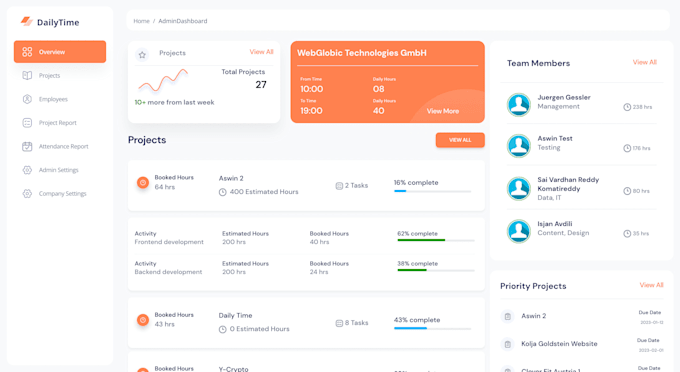Click the Aswin 2 project title in Projects list
Image resolution: width=680 pixels, height=372 pixels.
tap(231, 178)
